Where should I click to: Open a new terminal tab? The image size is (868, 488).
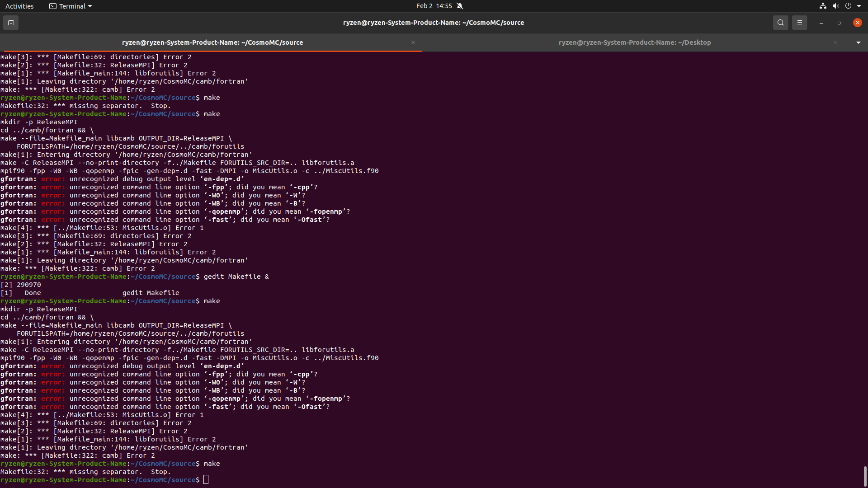(11, 23)
